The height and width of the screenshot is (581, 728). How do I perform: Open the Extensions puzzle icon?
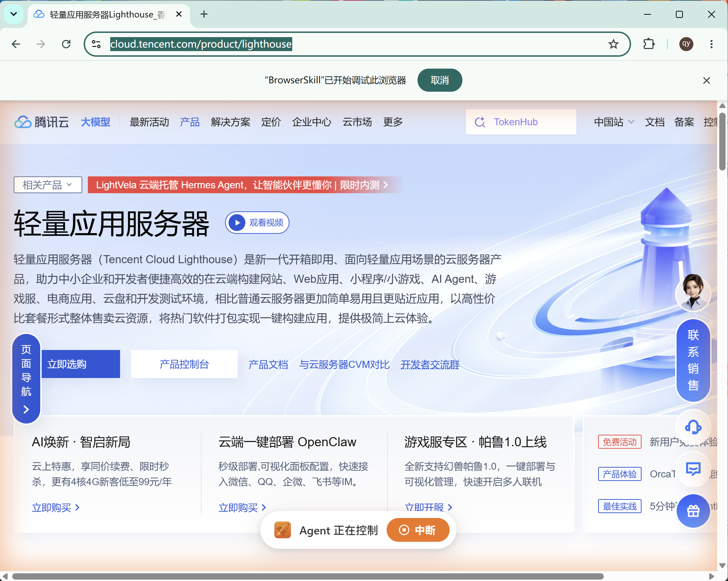tap(649, 44)
